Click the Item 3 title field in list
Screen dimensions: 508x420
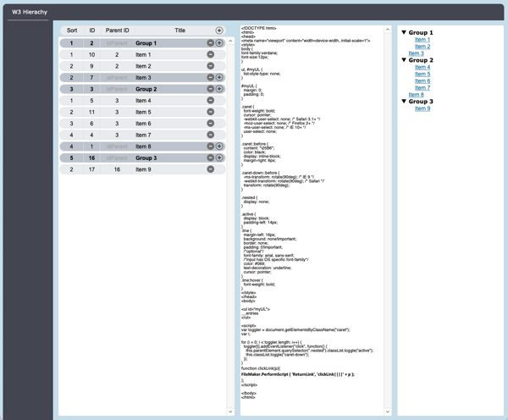click(170, 77)
